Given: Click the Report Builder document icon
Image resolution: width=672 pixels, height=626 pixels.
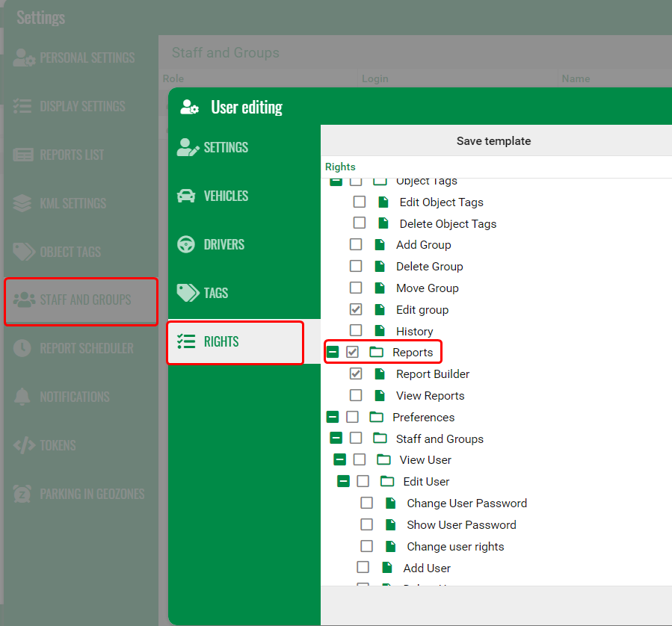Looking at the screenshot, I should [380, 374].
